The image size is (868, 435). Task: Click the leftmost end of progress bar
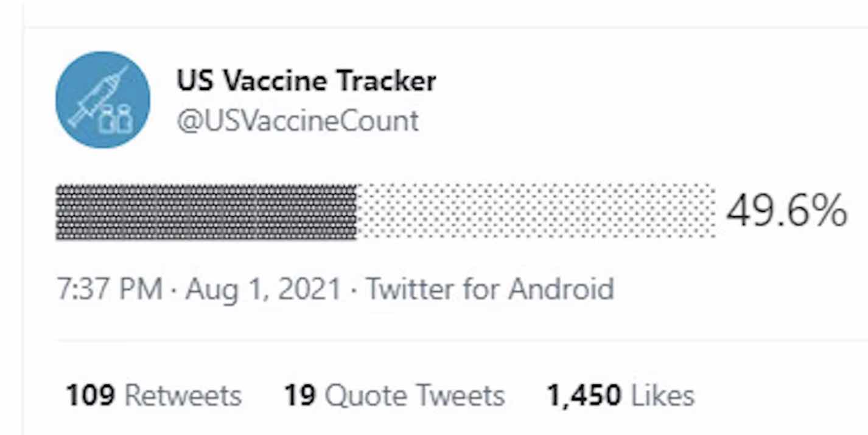59,212
